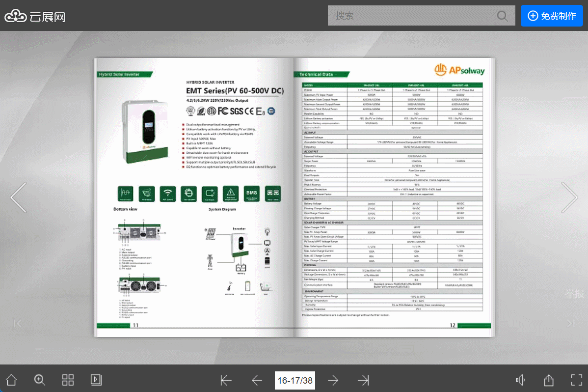The image size is (588, 392).
Task: Start auto-play slideshow icon
Action: point(96,380)
